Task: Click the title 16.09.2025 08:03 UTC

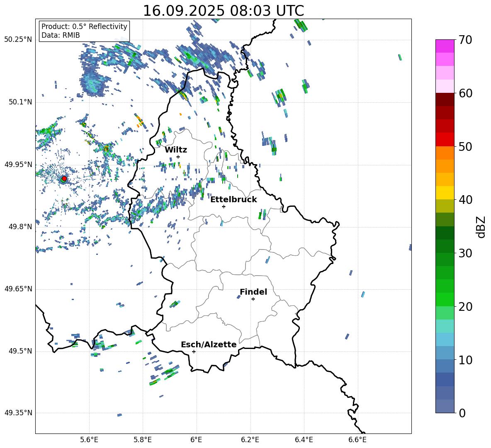Action: point(224,11)
